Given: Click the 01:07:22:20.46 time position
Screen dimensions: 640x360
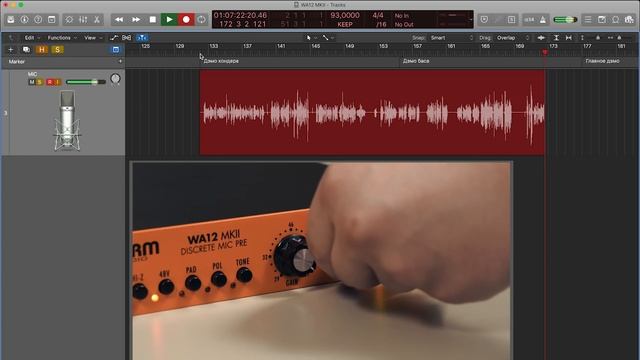Looking at the screenshot, I should pos(240,16).
